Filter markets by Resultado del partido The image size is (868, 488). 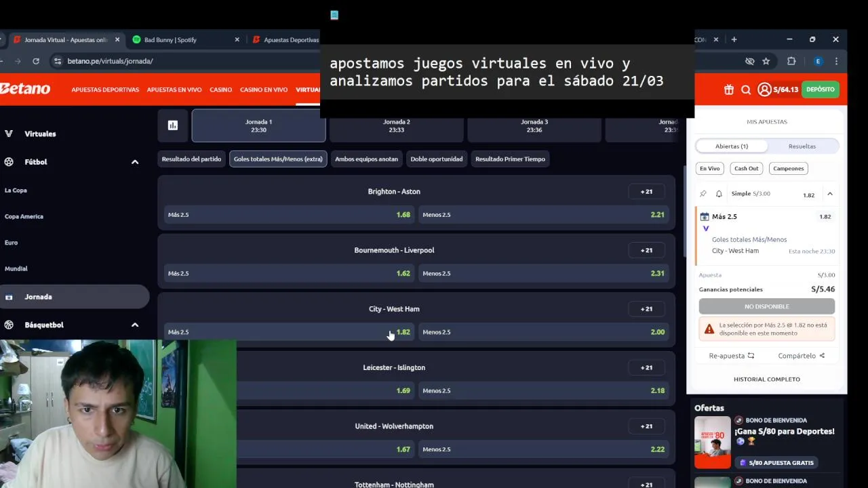click(191, 159)
